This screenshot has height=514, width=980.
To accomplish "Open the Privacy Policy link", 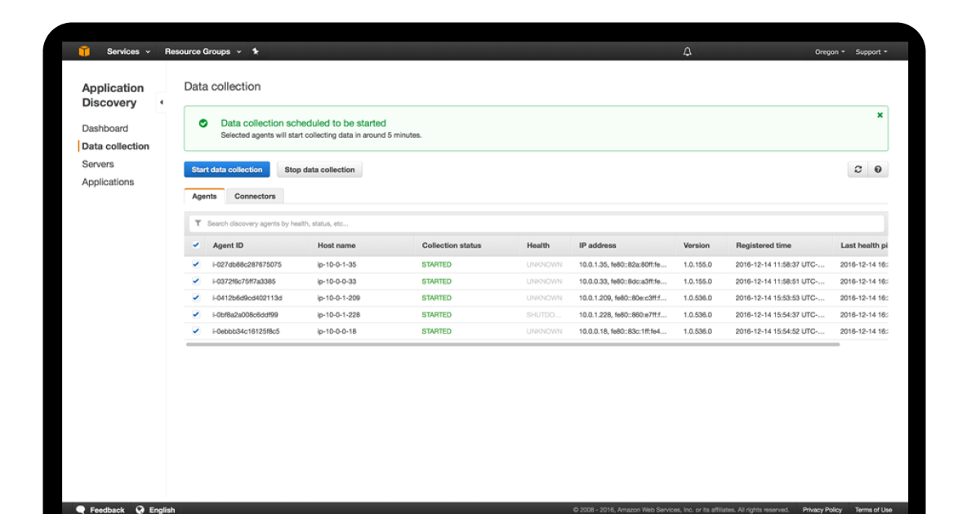I will tap(822, 509).
